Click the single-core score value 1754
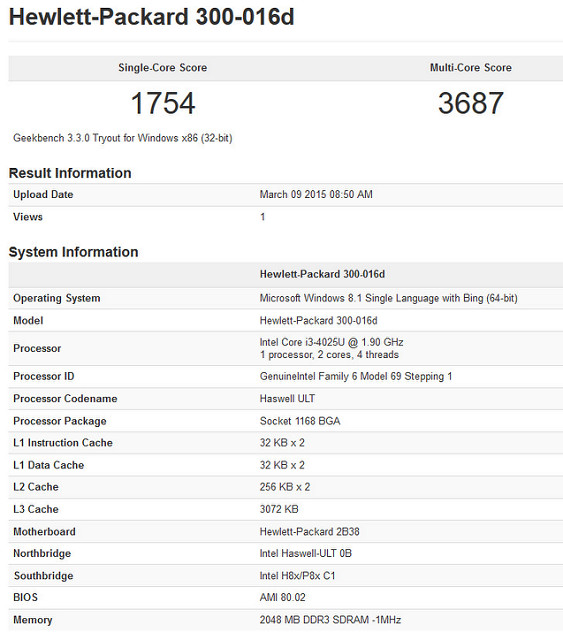Image resolution: width=563 pixels, height=640 pixels. coord(163,103)
